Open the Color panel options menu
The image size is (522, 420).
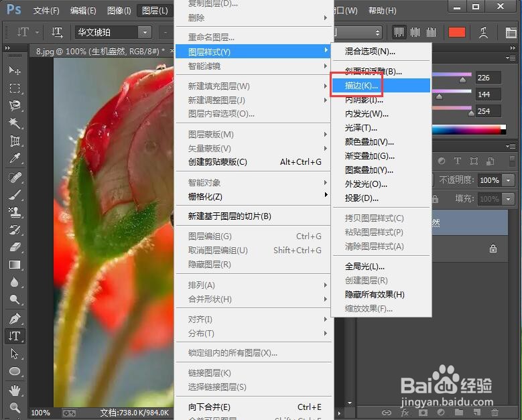tap(511, 58)
